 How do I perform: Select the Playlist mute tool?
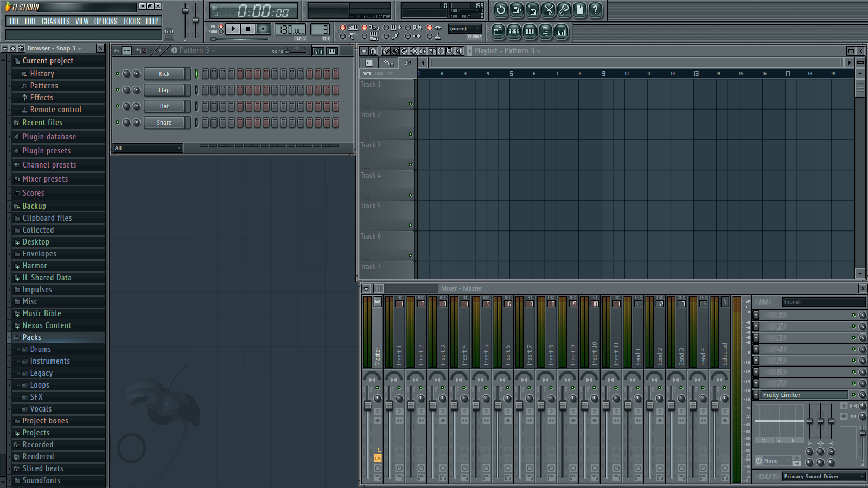(413, 51)
